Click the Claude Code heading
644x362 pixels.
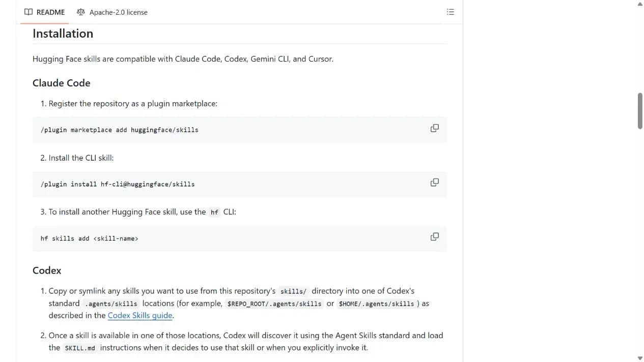click(x=61, y=83)
